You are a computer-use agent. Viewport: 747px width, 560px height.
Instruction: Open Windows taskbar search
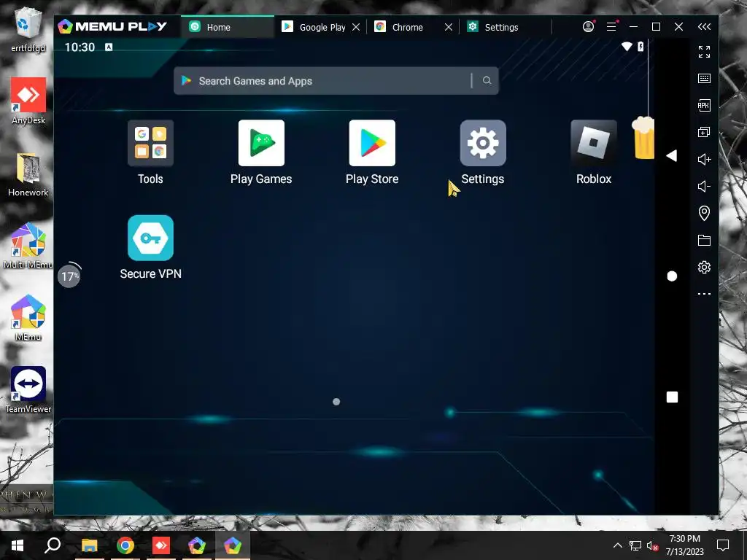point(53,545)
